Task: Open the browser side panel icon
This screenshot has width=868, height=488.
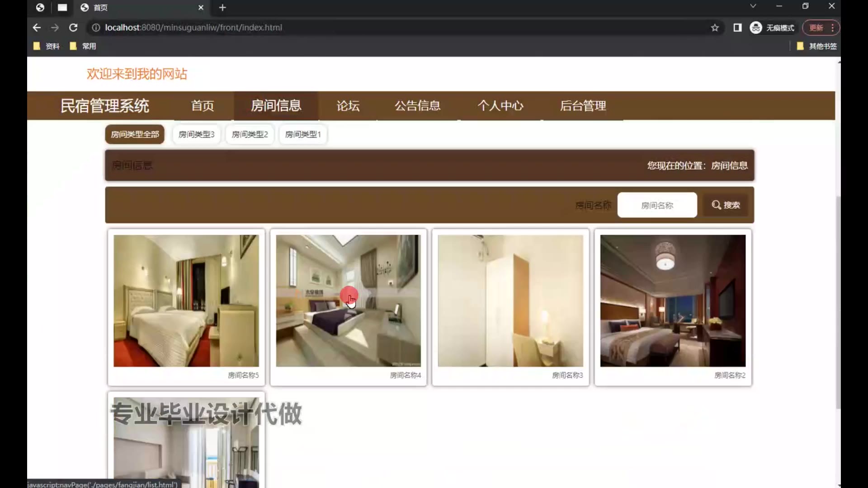Action: click(737, 28)
